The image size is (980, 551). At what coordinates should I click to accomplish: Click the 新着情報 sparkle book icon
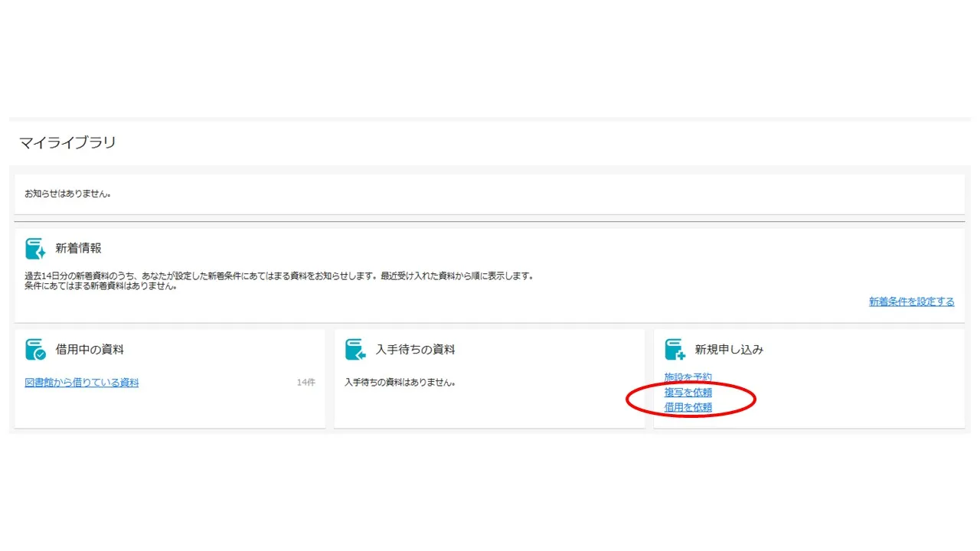pyautogui.click(x=35, y=249)
